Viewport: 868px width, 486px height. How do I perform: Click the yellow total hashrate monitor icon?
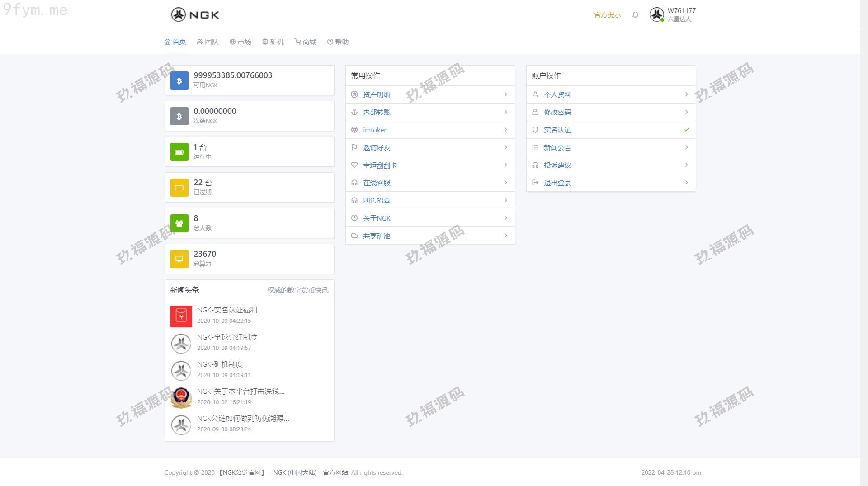pyautogui.click(x=179, y=259)
